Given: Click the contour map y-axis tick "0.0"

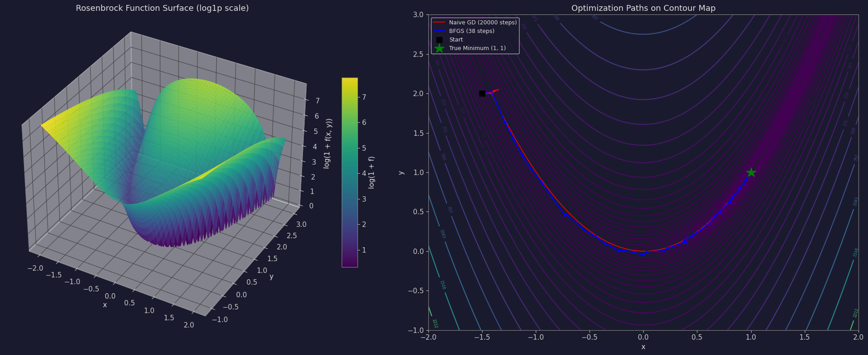Looking at the screenshot, I should 418,252.
